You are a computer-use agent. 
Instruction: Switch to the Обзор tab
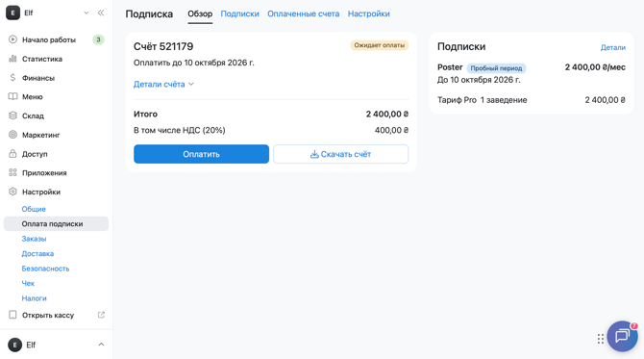tap(200, 14)
